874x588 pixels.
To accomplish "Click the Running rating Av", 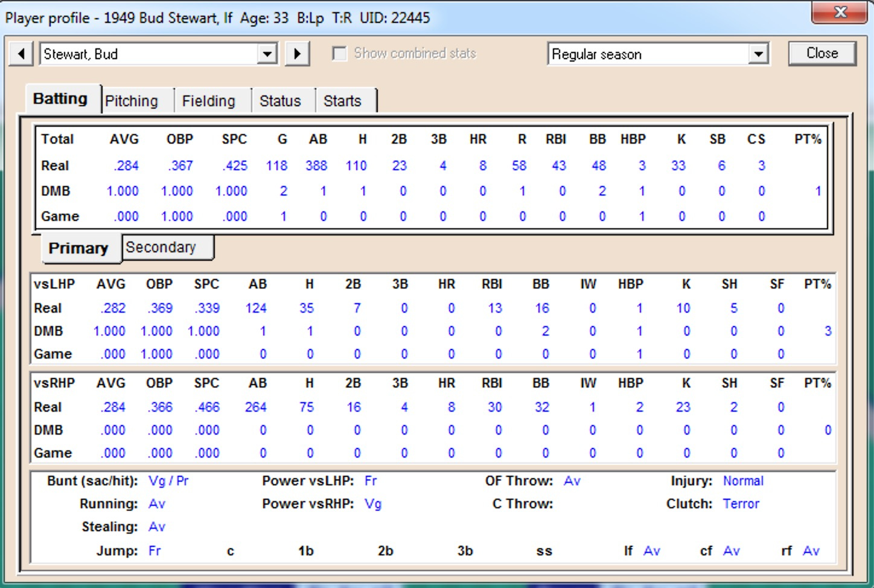I will click(157, 503).
